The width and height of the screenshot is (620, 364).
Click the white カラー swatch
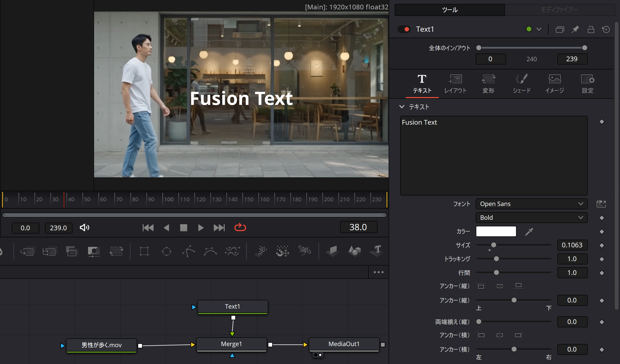click(x=496, y=232)
